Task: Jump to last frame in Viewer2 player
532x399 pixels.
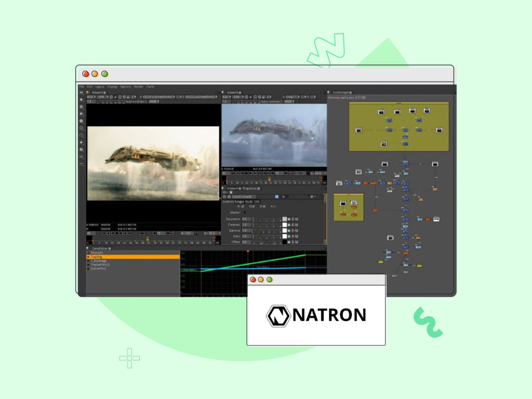Action: click(x=130, y=233)
